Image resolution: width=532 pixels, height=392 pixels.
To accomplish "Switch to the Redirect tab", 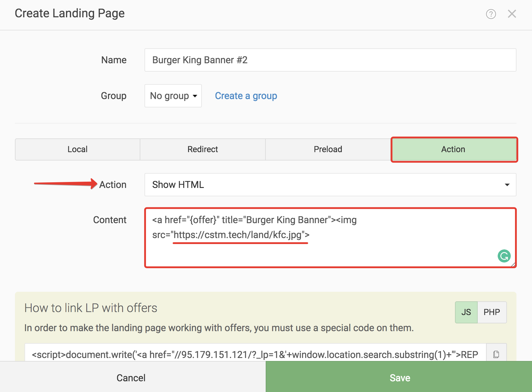I will tap(203, 149).
